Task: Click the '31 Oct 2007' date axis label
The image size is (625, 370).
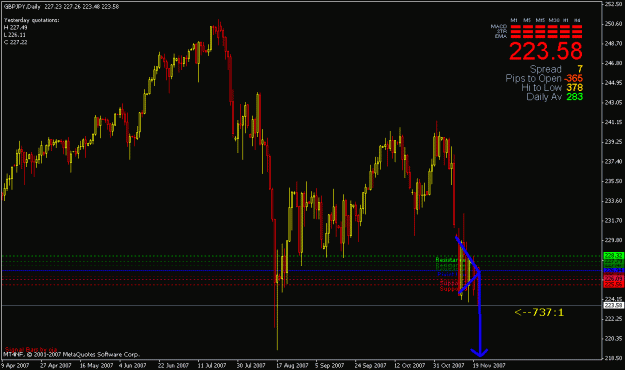Action: point(449,365)
